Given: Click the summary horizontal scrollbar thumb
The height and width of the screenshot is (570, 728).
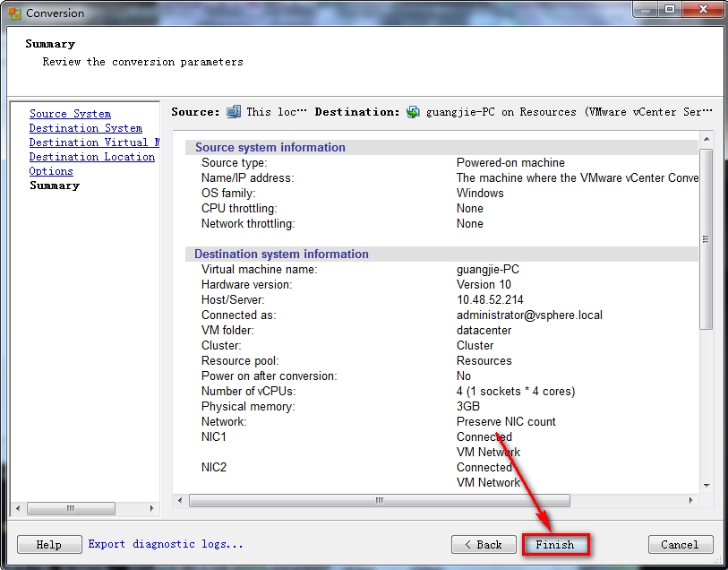Looking at the screenshot, I should 380,500.
